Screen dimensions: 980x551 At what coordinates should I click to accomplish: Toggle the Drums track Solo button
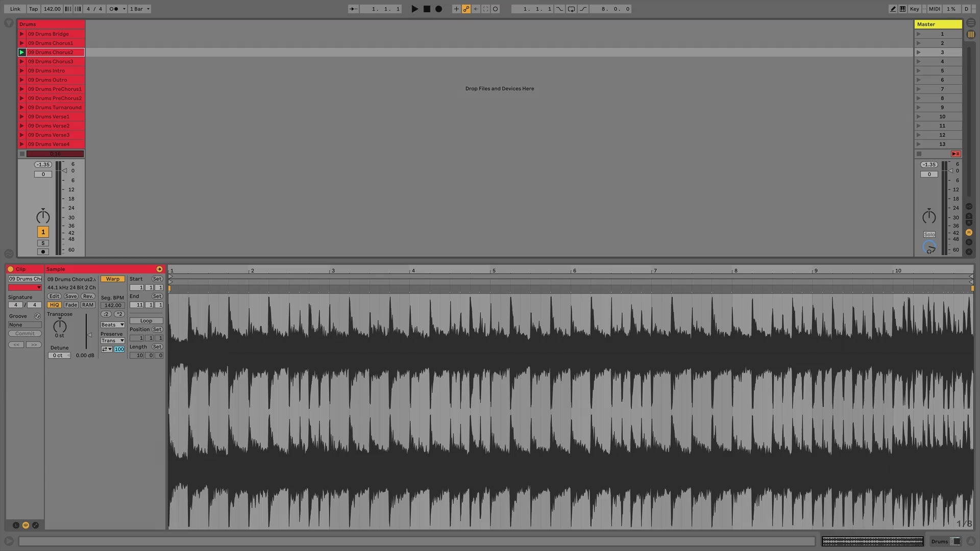click(43, 243)
